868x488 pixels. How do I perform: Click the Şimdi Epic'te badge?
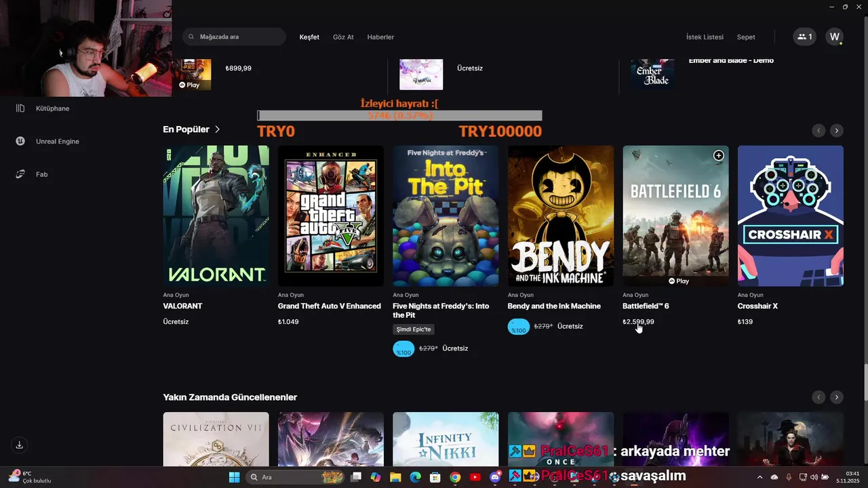414,329
